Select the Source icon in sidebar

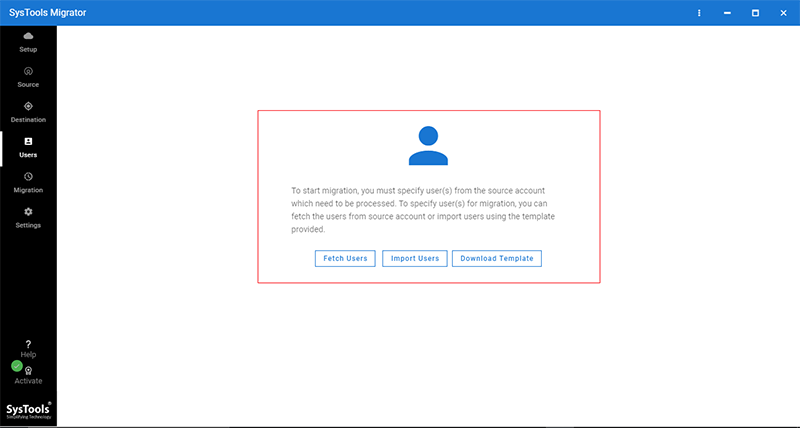tap(28, 71)
